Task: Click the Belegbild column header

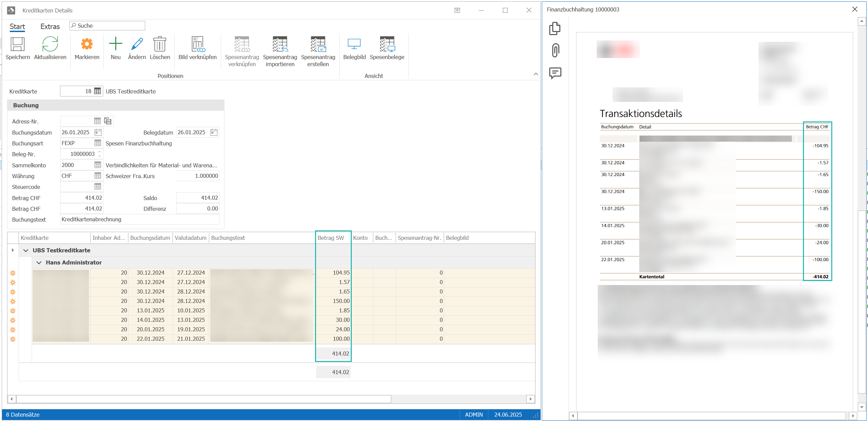Action: click(x=457, y=238)
